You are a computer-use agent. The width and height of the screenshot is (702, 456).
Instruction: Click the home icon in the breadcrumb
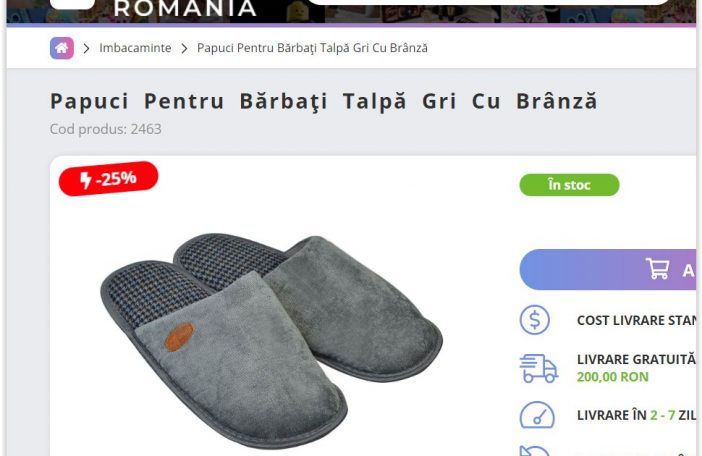tap(62, 48)
